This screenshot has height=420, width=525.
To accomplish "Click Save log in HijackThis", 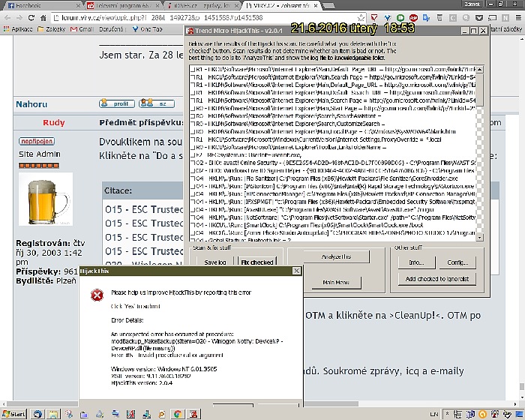I will (215, 262).
